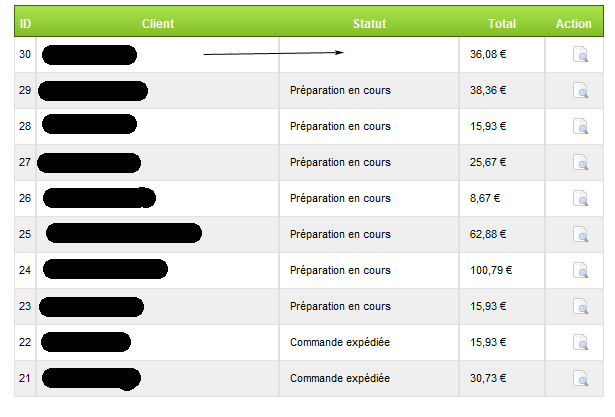The width and height of the screenshot is (615, 417).
Task: Sort by the ID column header
Action: (x=25, y=23)
